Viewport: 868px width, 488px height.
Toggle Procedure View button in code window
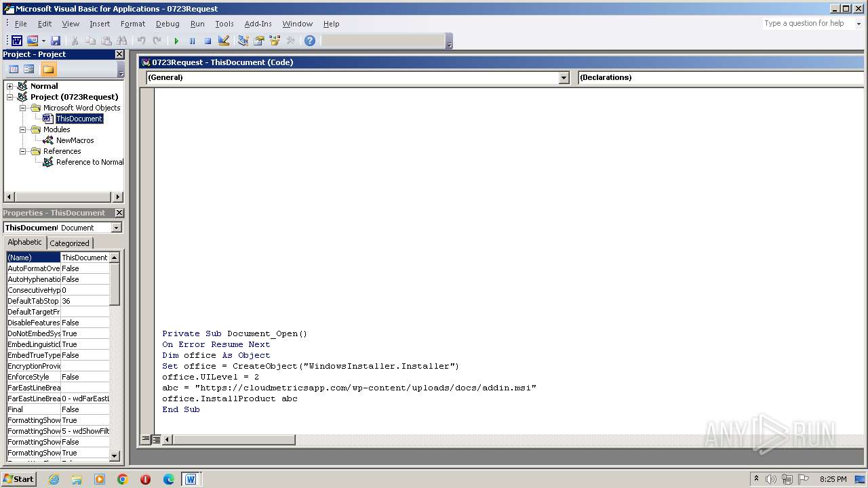(x=145, y=439)
